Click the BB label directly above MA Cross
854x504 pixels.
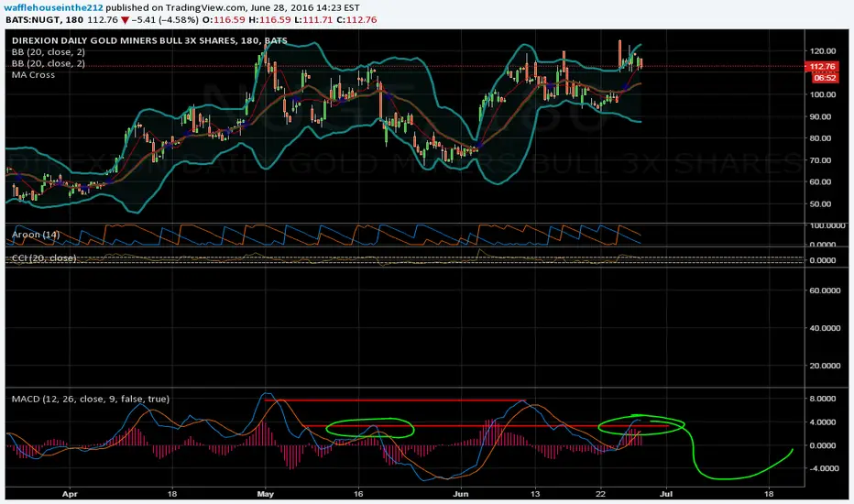click(48, 63)
